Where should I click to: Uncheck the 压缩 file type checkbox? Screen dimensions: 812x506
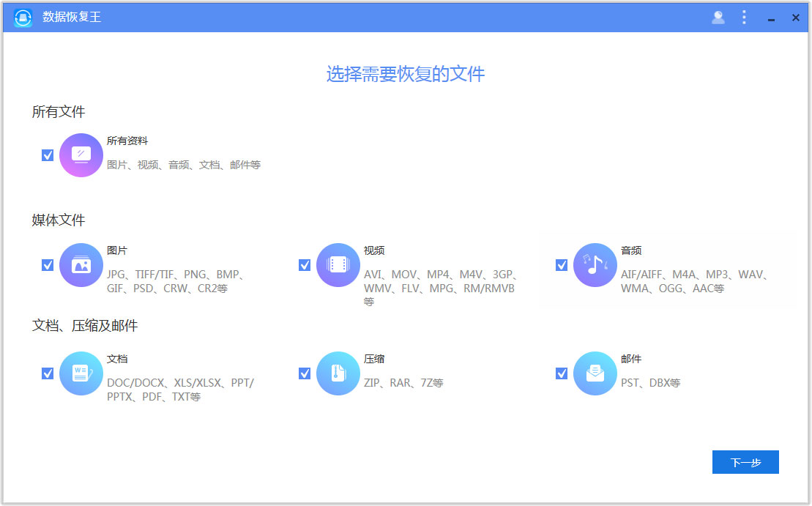305,373
